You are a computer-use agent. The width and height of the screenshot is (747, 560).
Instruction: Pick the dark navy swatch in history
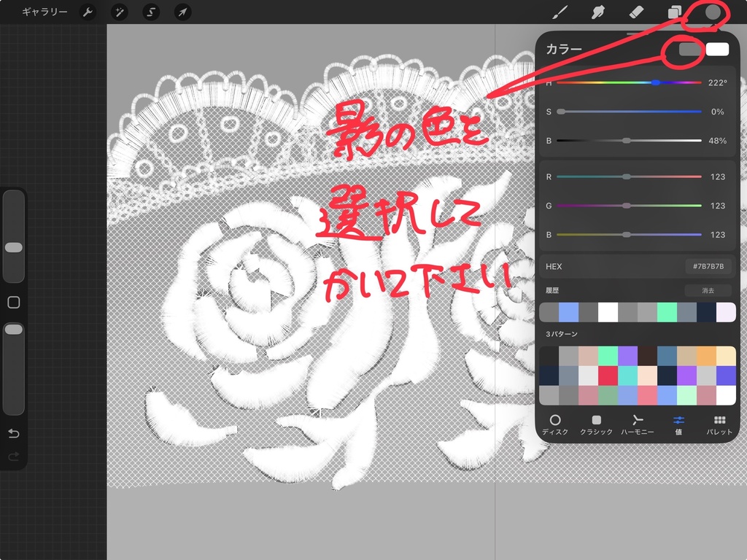pyautogui.click(x=706, y=312)
